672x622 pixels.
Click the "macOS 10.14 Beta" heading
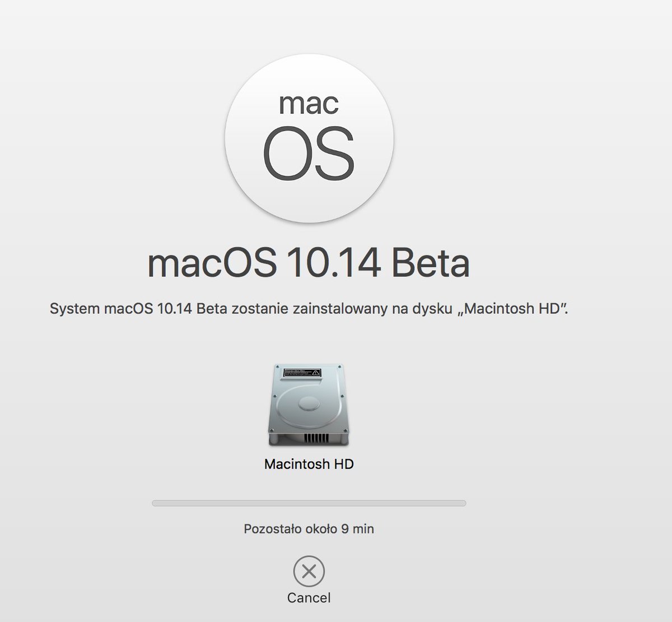(309, 263)
